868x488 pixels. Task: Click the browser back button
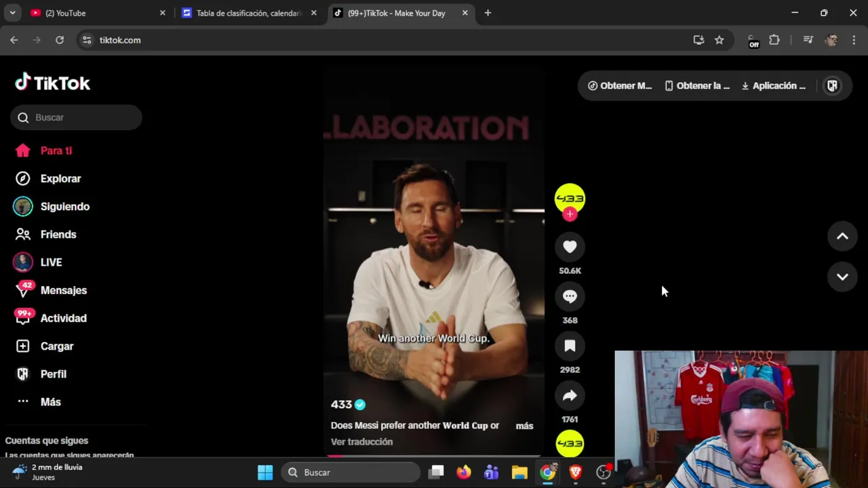(x=14, y=40)
